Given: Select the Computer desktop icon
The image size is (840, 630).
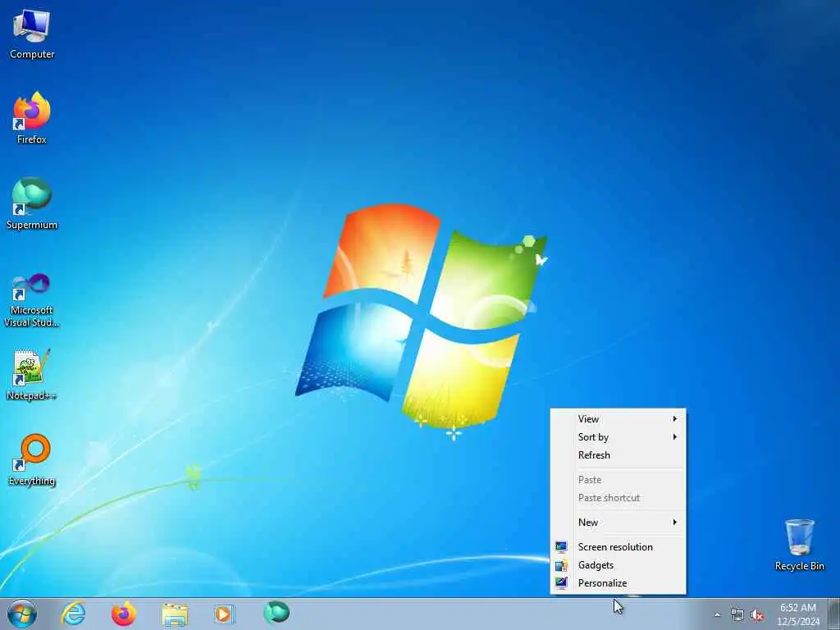Looking at the screenshot, I should click(x=32, y=34).
